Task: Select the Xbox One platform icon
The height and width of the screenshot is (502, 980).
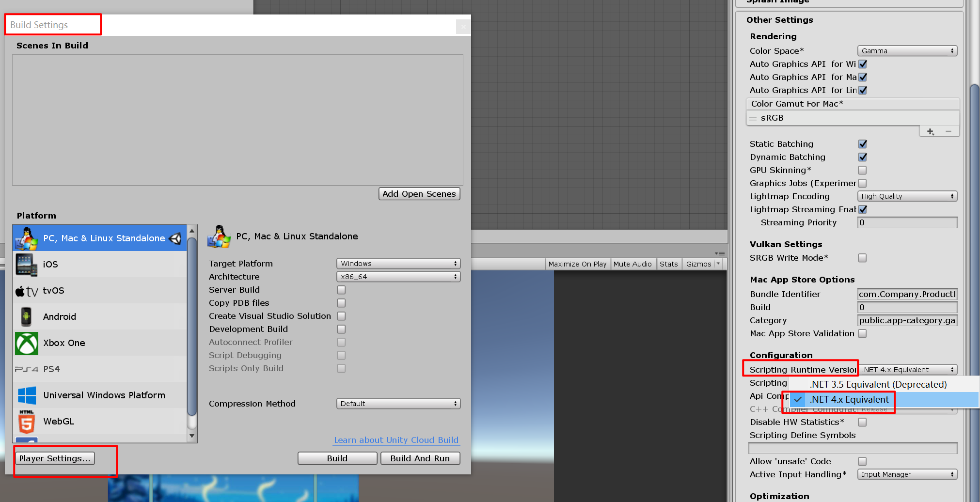Action: point(26,343)
